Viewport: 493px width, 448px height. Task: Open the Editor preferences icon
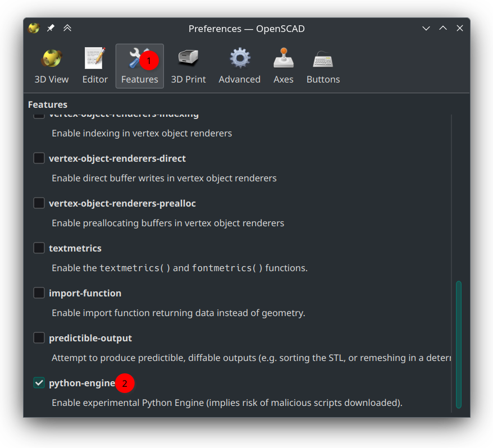tap(95, 59)
